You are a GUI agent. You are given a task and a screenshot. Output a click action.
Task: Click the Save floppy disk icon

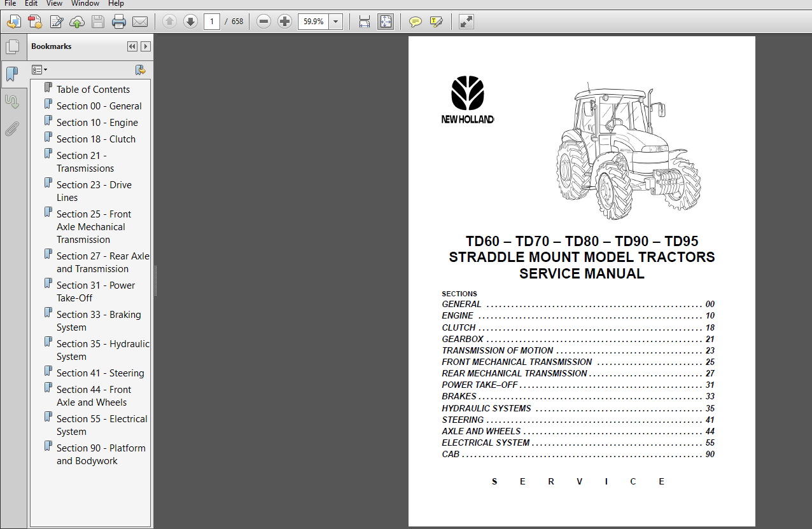[x=98, y=22]
